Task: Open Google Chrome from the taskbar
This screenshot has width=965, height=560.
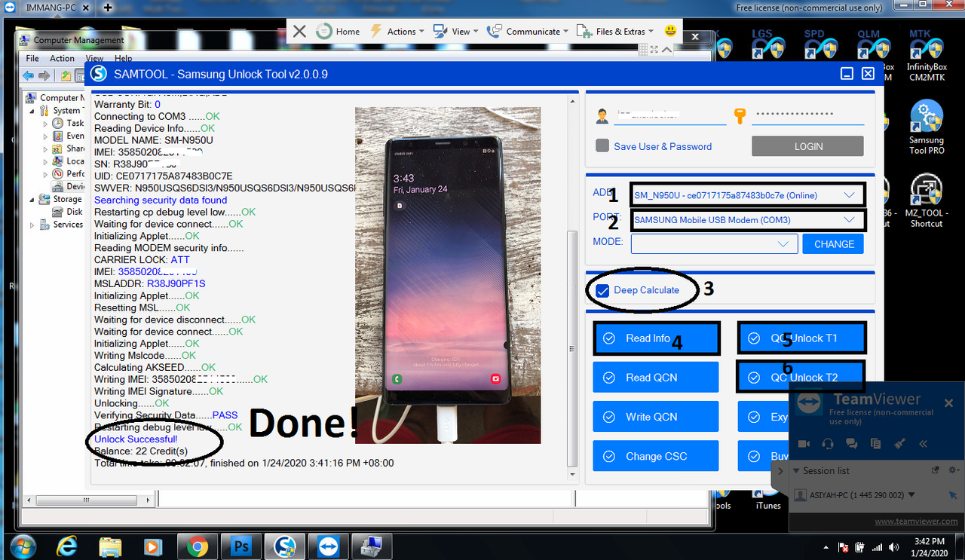Action: point(198,546)
